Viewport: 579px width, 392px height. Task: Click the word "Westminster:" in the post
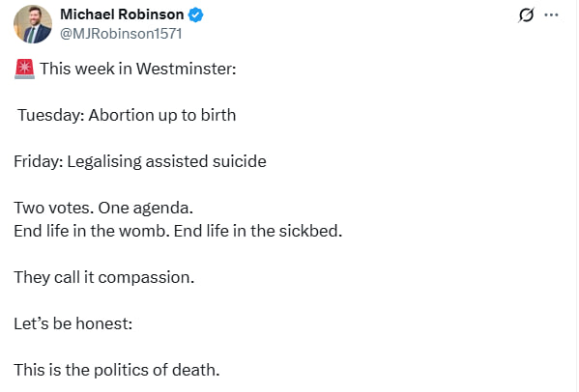coord(187,69)
